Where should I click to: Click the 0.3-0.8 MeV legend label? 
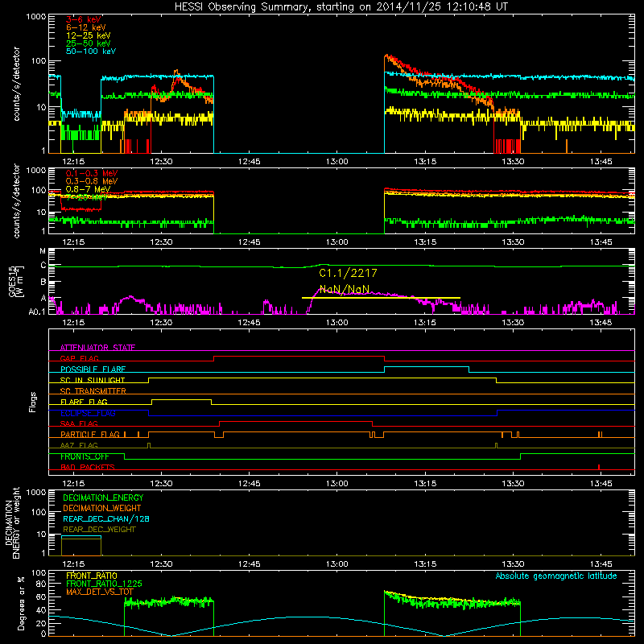point(92,181)
